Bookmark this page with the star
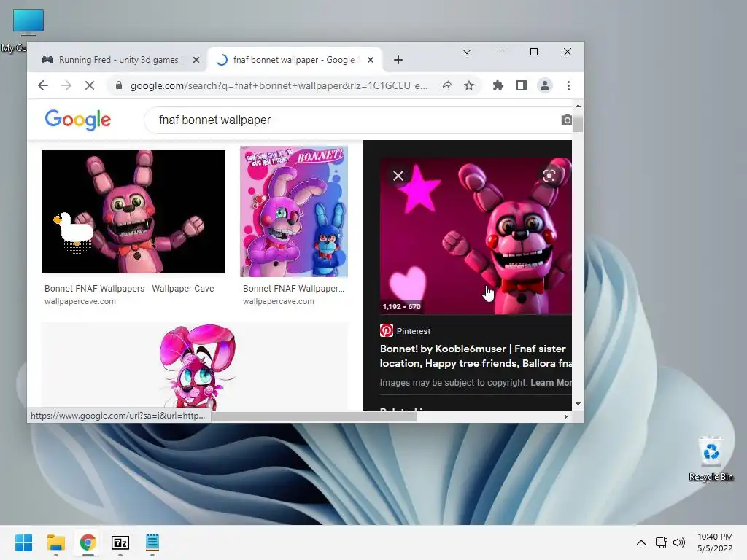 (x=469, y=86)
